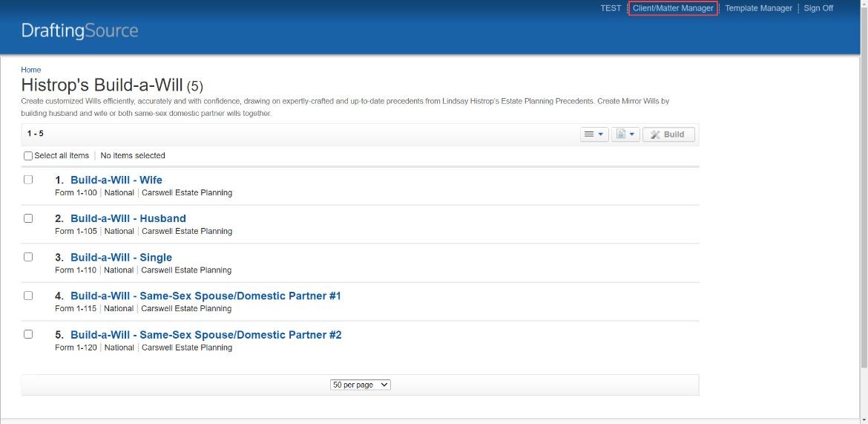
Task: Open Build-a-Will - Same-Sex Spouse/Domestic Partner #2
Action: pyautogui.click(x=206, y=335)
